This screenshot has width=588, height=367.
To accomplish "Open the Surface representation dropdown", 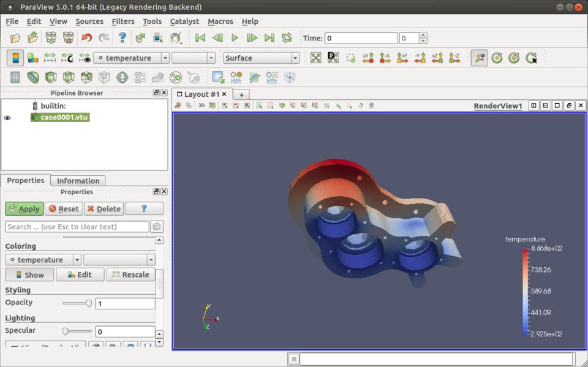I will (x=295, y=58).
